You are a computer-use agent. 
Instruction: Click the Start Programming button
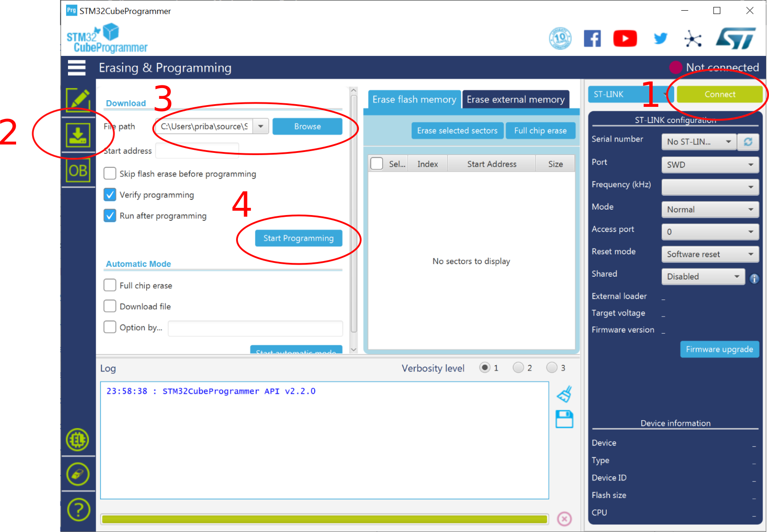[298, 238]
